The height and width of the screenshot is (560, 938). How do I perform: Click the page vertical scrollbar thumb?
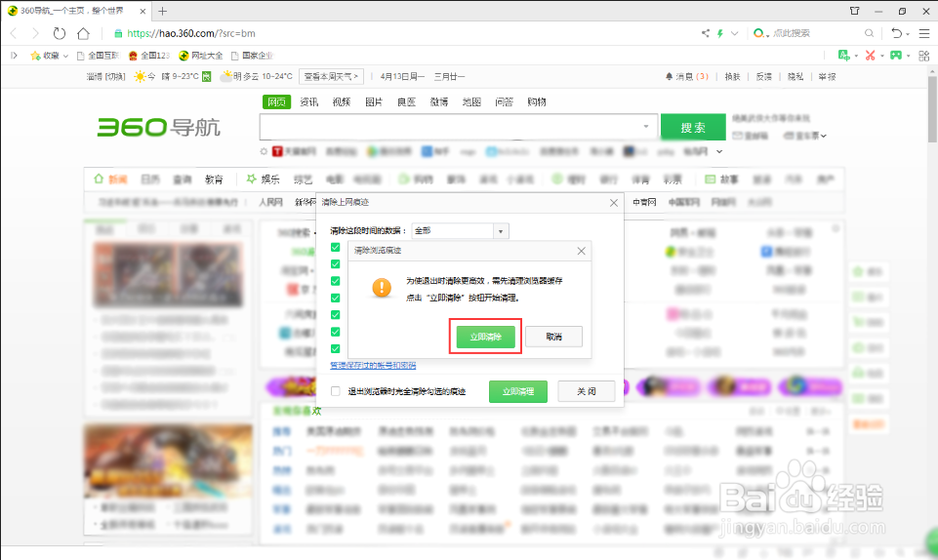[x=932, y=109]
